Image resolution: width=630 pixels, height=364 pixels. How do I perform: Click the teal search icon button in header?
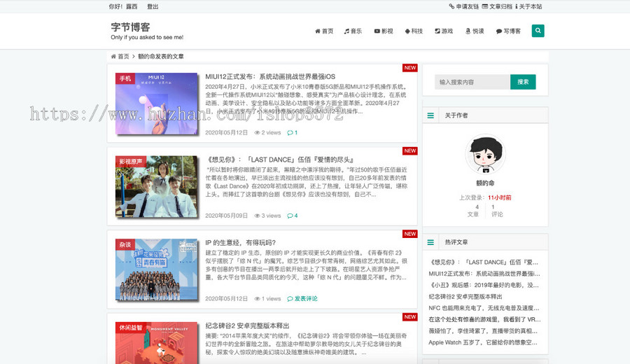pos(538,31)
